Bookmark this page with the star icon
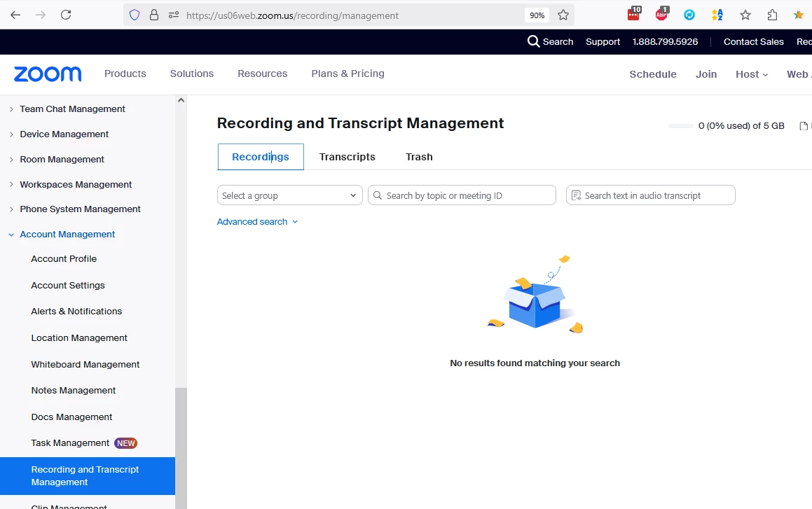 (563, 15)
